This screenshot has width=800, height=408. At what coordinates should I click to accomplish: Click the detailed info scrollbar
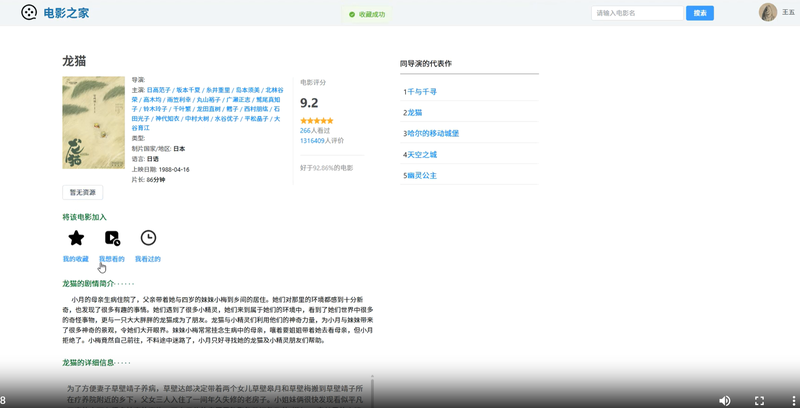point(372,391)
